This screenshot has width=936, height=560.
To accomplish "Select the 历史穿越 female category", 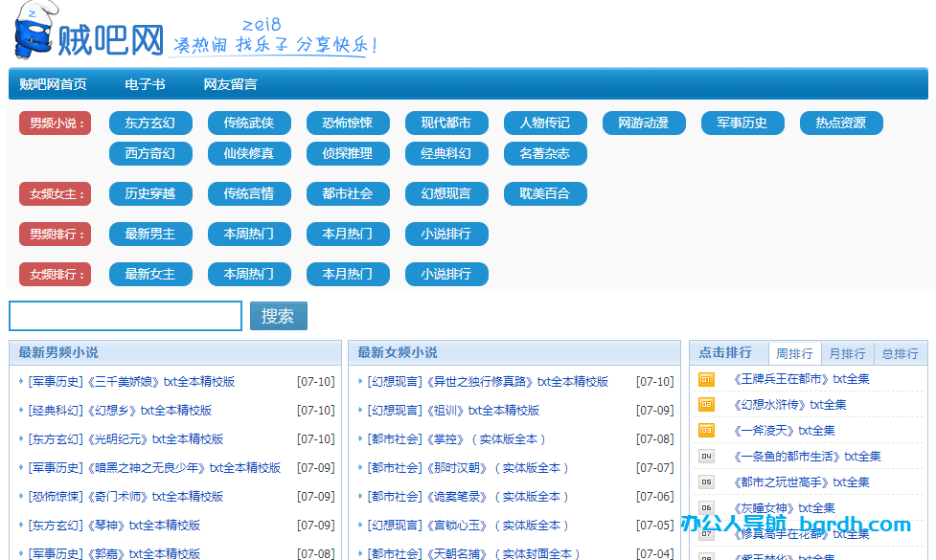I will 150,193.
